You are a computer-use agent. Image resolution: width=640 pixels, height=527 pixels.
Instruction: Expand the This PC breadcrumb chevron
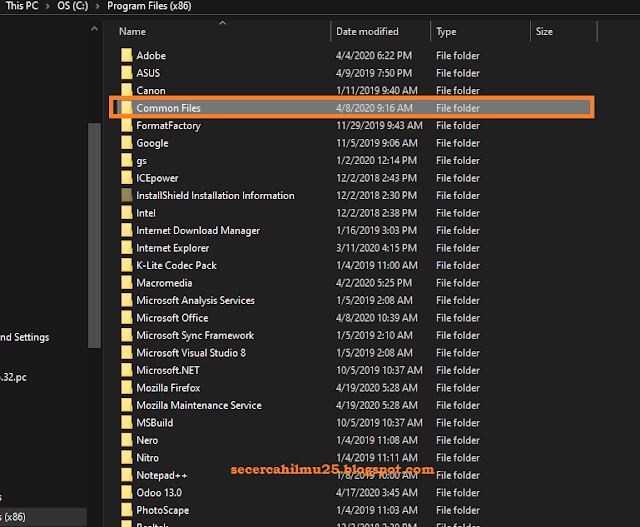47,6
